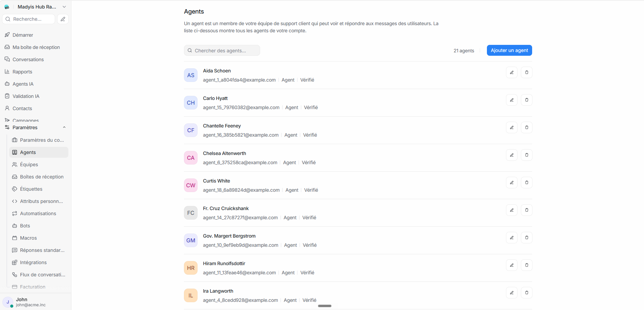Click email agent_10_9ef9eb9d@example.com
This screenshot has width=644, height=310.
[241, 245]
